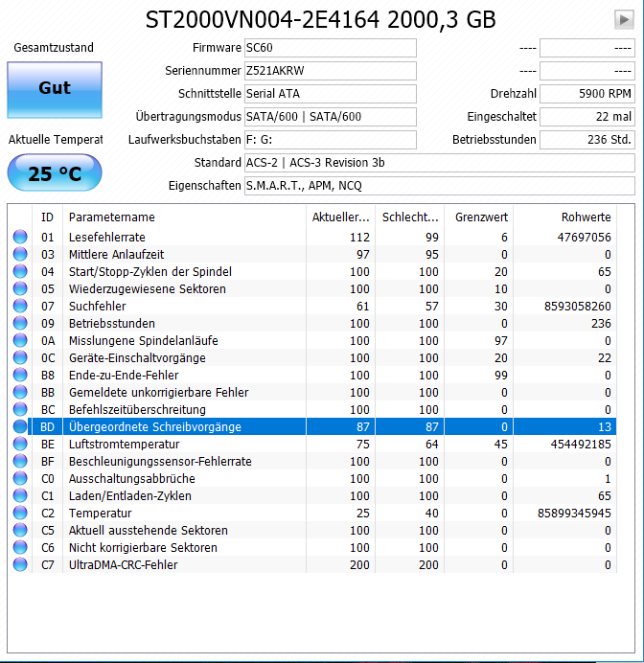
Task: Click status orb for Suchfehler row
Action: 20,306
